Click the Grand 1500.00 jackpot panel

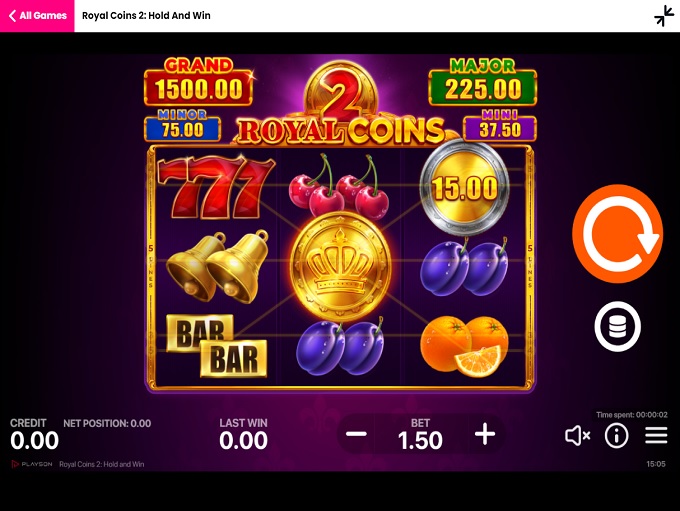coord(198,82)
